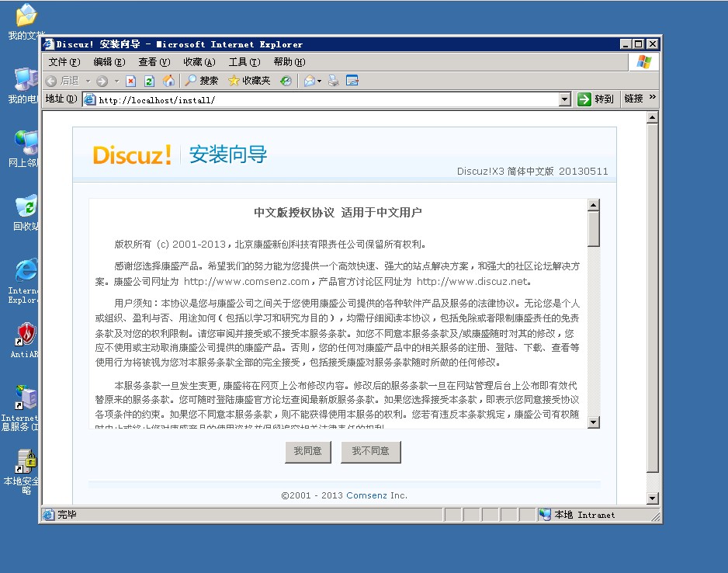Select the 回收站 recycle bin desktop icon
This screenshot has height=573, width=728.
click(26, 213)
